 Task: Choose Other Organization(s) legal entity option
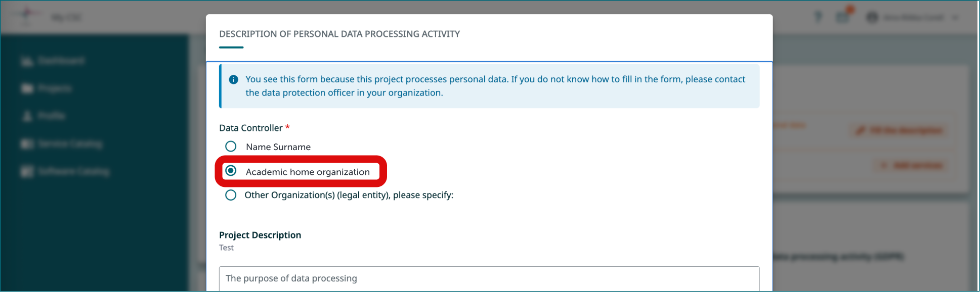(231, 194)
